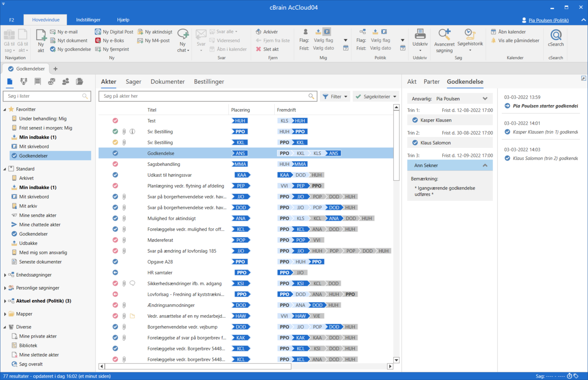
Task: Open the Udskriv print button
Action: 420,41
